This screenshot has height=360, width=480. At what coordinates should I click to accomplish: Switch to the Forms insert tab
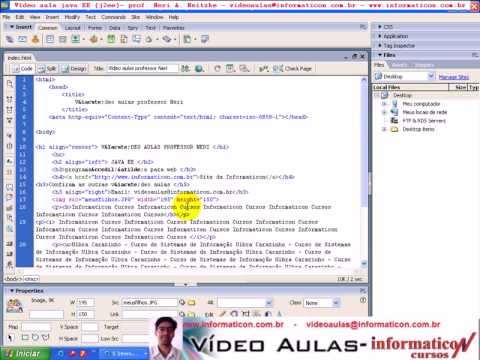click(x=95, y=28)
